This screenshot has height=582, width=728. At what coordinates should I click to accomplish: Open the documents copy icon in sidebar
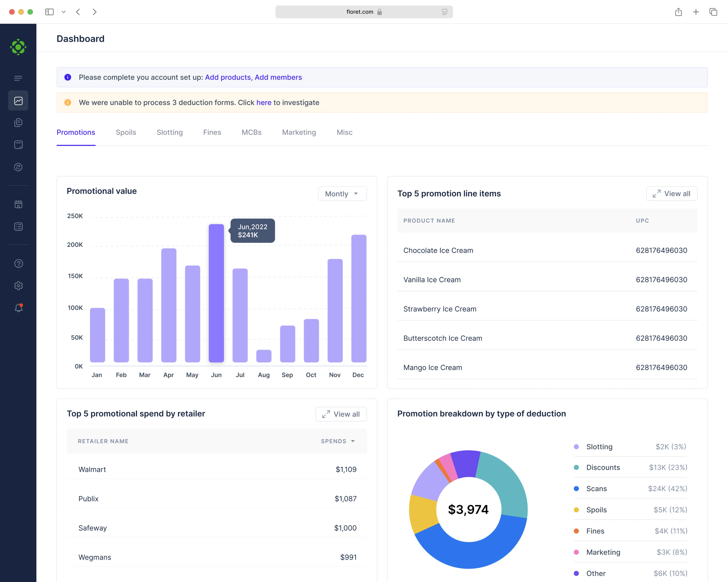coord(19,123)
